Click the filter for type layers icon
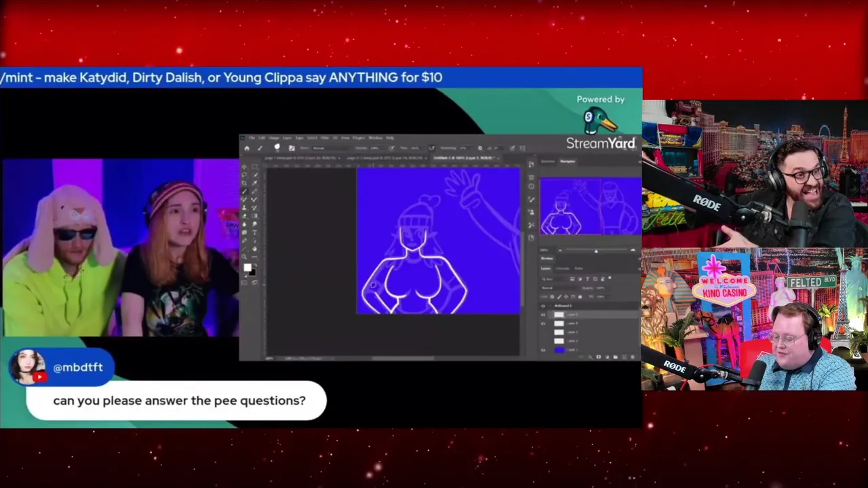The height and width of the screenshot is (488, 868). pos(587,279)
